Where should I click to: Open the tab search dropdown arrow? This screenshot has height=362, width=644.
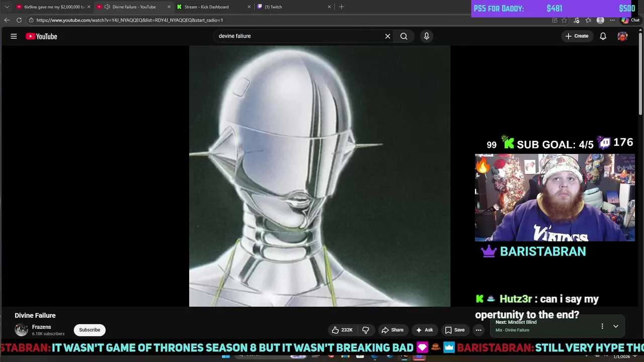click(x=7, y=7)
